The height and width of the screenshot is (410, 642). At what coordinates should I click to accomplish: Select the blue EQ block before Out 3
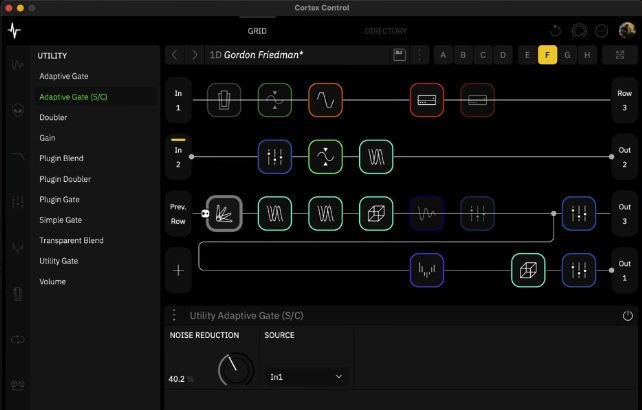coord(579,213)
